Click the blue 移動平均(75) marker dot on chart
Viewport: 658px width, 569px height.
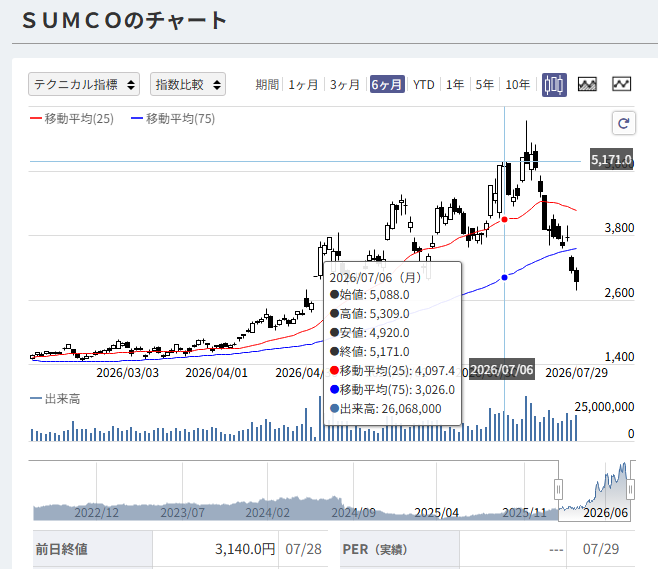pyautogui.click(x=504, y=277)
